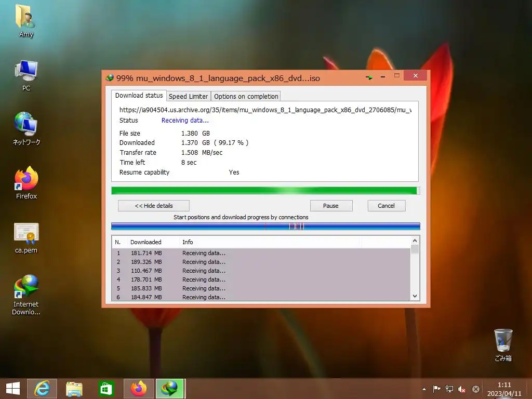Image resolution: width=532 pixels, height=399 pixels.
Task: Minimize the download dialog
Action: coord(383,77)
